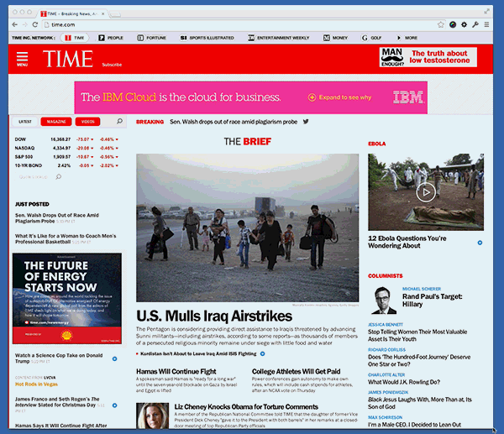Click the time.com address bar
This screenshot has width=504, height=434.
click(x=239, y=24)
